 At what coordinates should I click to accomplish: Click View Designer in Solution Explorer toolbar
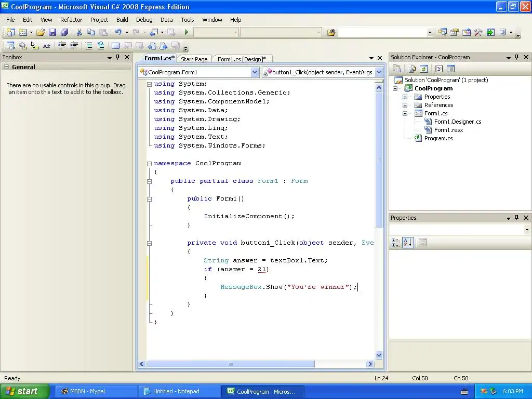(450, 69)
